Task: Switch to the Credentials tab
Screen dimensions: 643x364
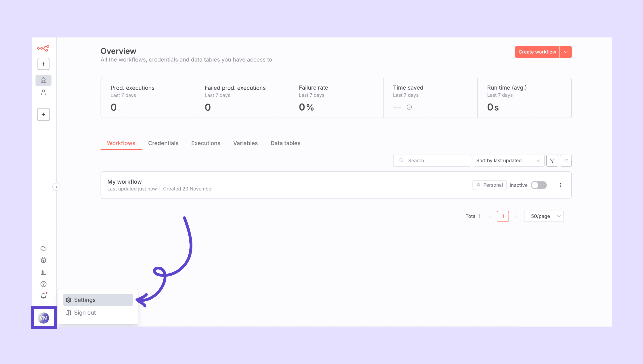Action: tap(163, 143)
